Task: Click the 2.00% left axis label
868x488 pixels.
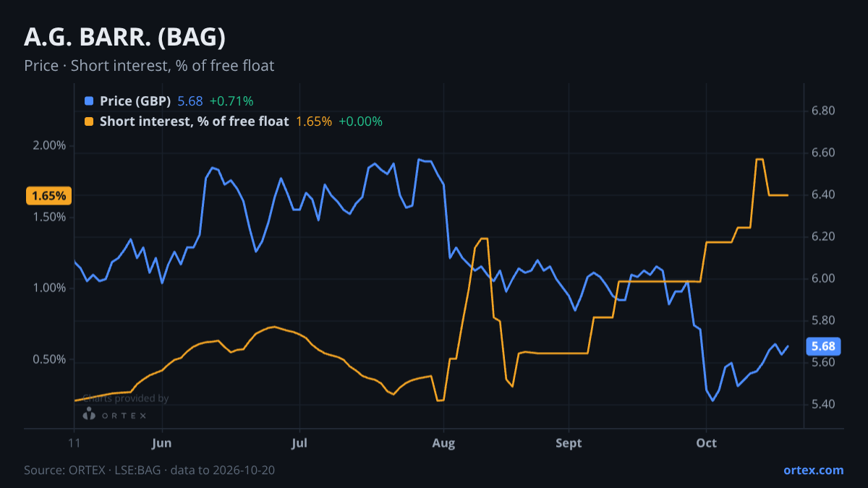Action: coord(50,145)
